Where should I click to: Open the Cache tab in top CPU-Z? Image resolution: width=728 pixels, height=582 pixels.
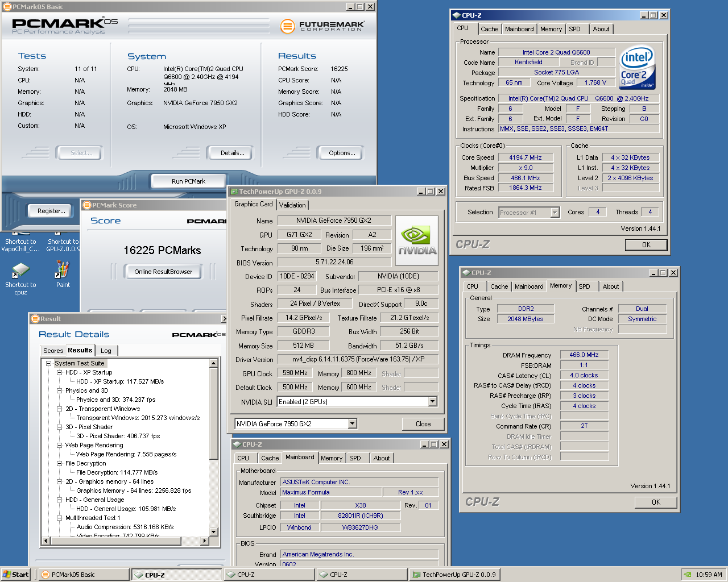tap(489, 29)
